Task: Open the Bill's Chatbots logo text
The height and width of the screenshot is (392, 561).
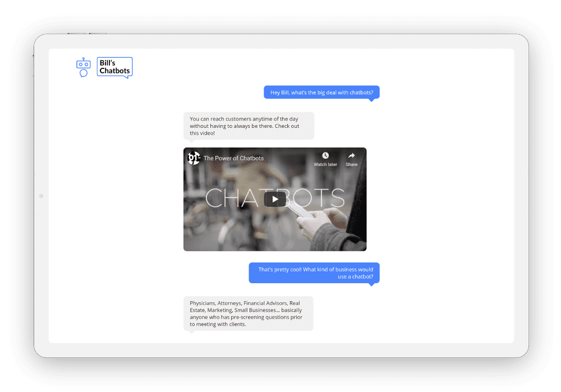Action: coord(114,67)
